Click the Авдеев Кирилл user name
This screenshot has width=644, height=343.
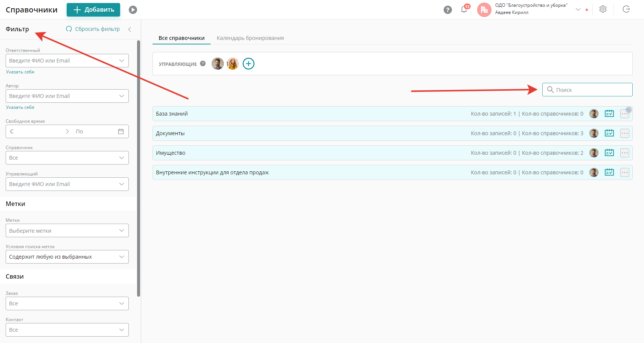click(x=512, y=12)
